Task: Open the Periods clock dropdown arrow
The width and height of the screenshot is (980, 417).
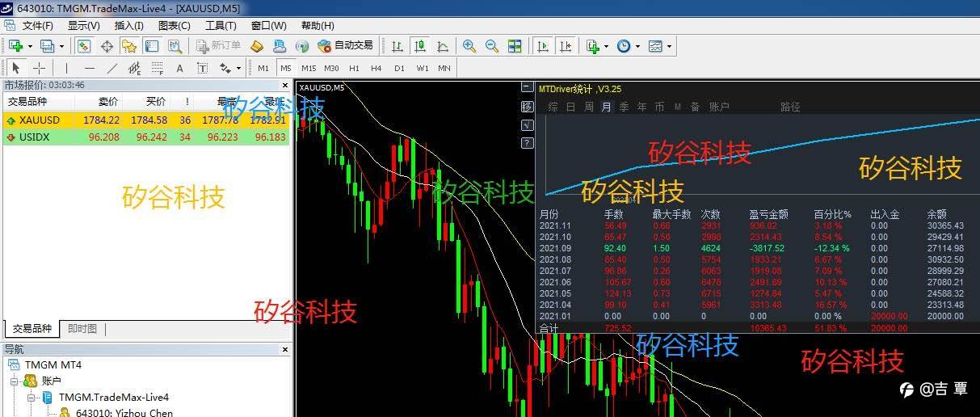Action: point(637,46)
